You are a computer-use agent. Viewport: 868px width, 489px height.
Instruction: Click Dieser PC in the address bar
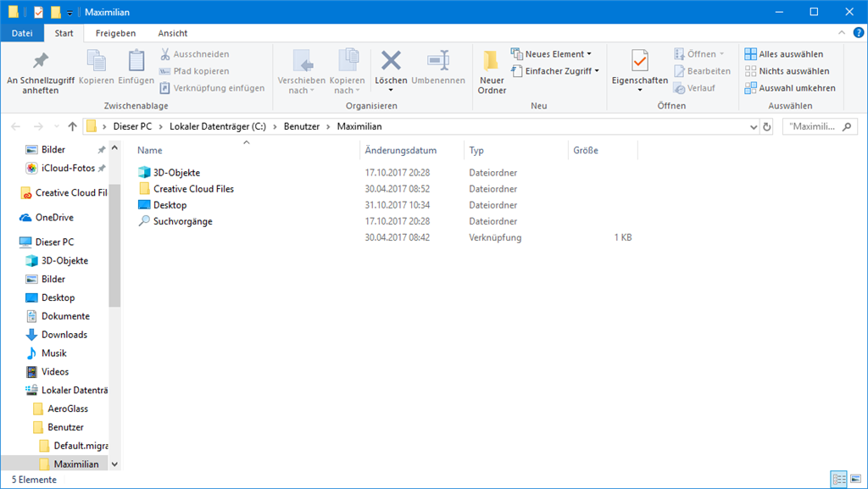click(x=132, y=126)
